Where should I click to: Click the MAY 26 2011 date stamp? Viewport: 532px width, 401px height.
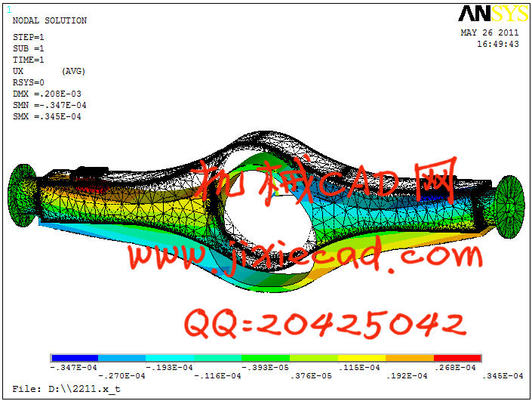(490, 33)
